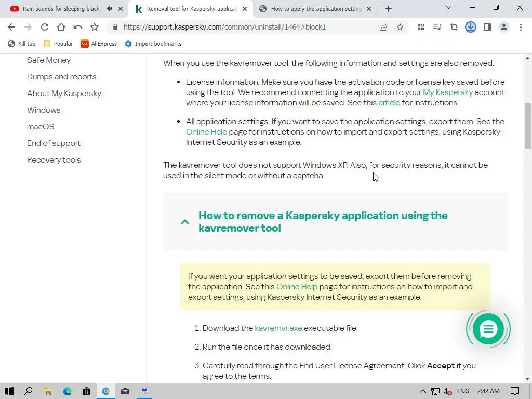The image size is (532, 399).
Task: Open the AliExpress bookmark
Action: [x=99, y=44]
